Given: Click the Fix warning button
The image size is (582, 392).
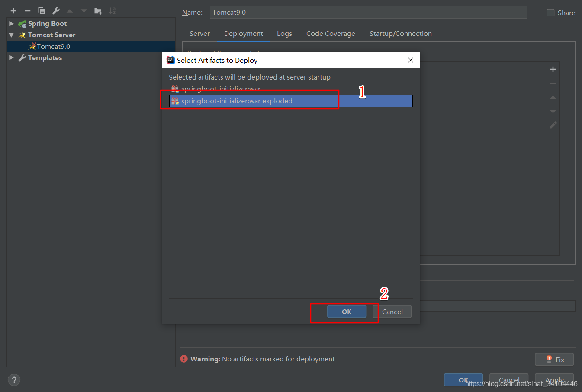Looking at the screenshot, I should click(554, 359).
